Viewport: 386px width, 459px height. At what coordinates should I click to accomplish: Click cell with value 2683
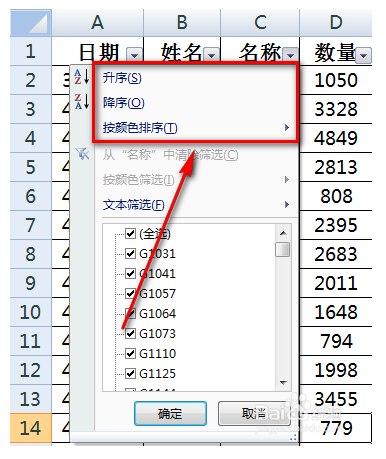tap(336, 254)
